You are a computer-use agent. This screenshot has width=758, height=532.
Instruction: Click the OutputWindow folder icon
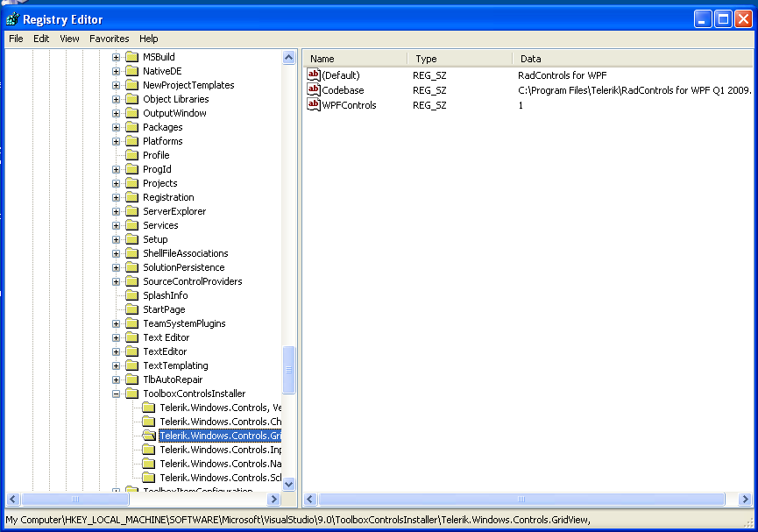point(132,113)
